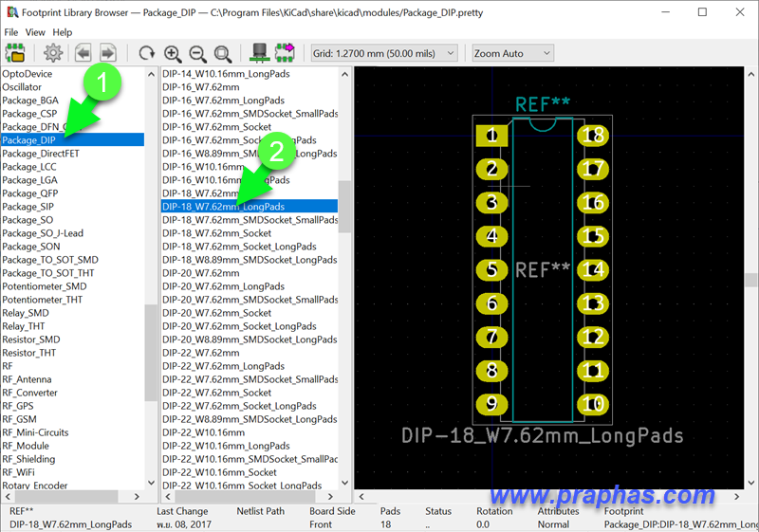Select DIP-14_W10.16mm_LongPads footprint
The height and width of the screenshot is (532, 759).
tap(226, 74)
